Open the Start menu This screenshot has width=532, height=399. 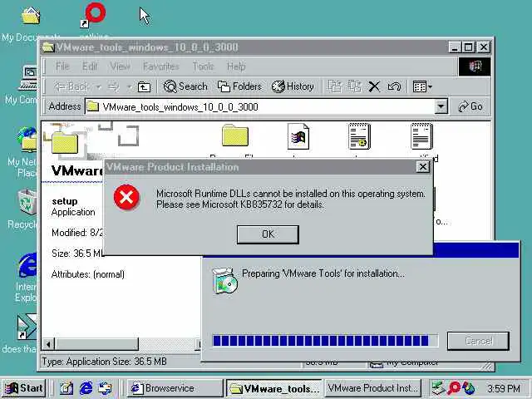point(23,388)
